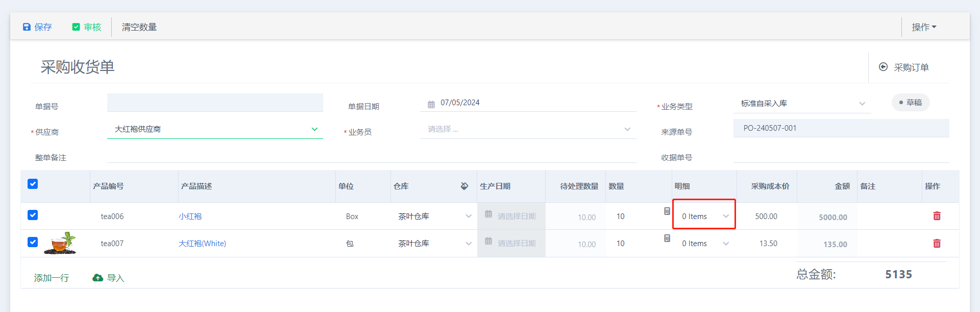Click the production date calendar icon for tea006

tap(488, 214)
